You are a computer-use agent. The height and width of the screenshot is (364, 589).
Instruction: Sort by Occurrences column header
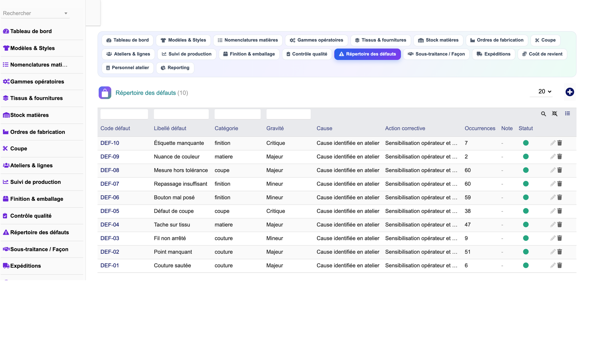point(480,128)
